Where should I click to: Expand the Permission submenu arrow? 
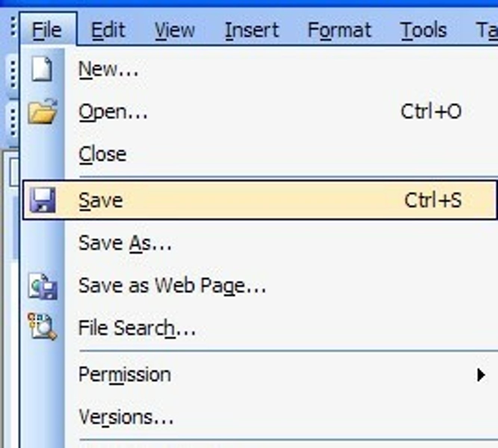[481, 375]
